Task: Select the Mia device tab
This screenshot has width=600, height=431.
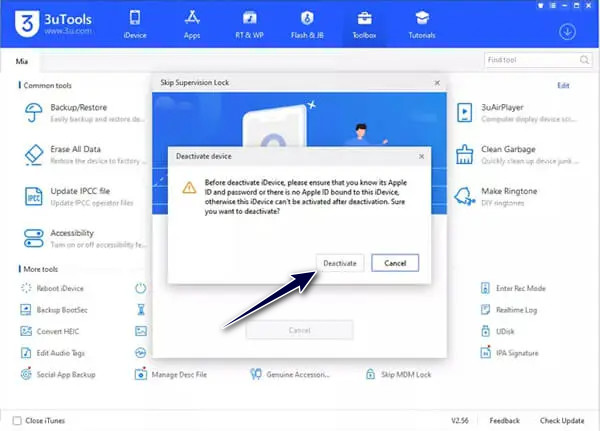Action: (22, 61)
